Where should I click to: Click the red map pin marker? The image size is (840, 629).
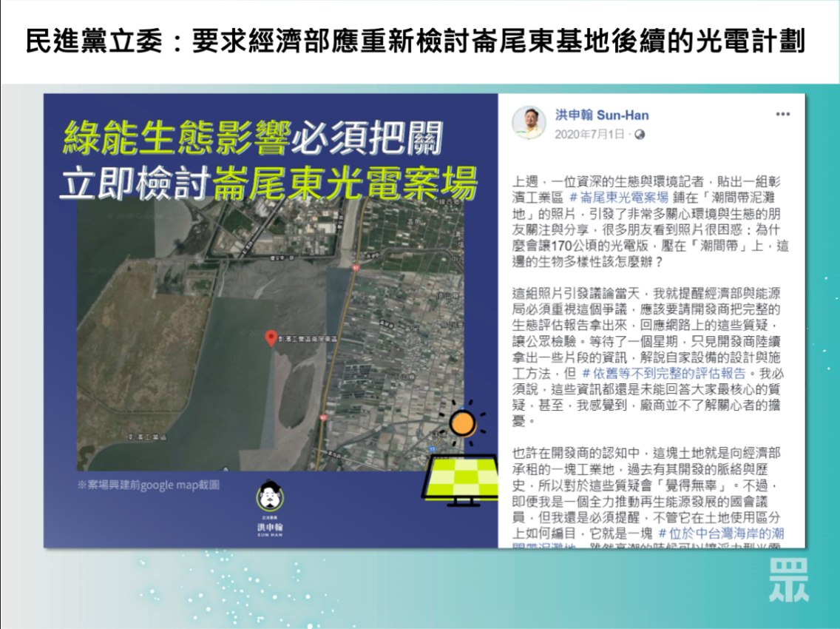point(271,339)
